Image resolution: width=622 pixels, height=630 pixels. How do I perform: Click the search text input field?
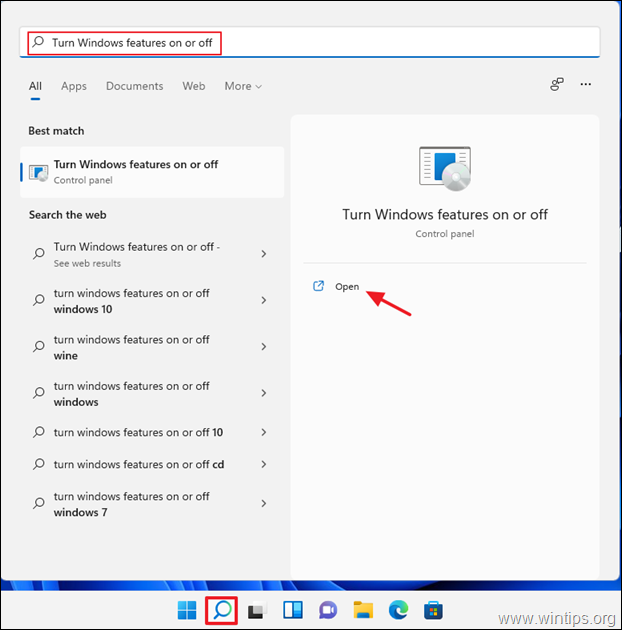coord(309,42)
